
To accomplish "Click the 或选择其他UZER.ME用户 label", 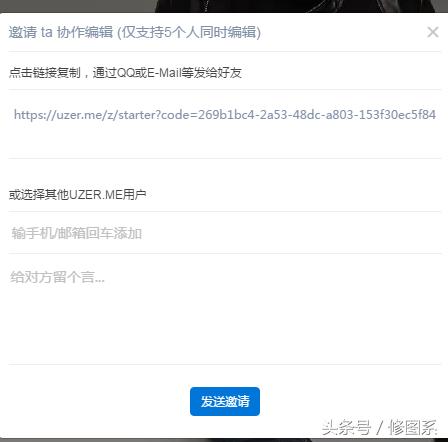I will [77, 194].
